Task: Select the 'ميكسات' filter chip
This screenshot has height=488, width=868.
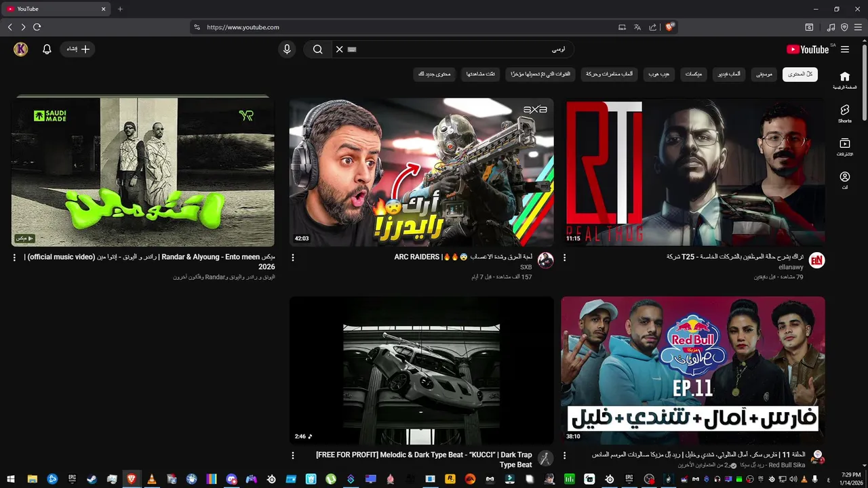Action: 694,74
